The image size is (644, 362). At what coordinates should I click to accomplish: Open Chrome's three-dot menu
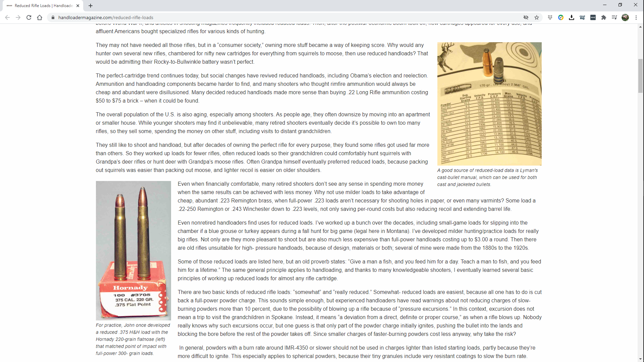pos(636,17)
